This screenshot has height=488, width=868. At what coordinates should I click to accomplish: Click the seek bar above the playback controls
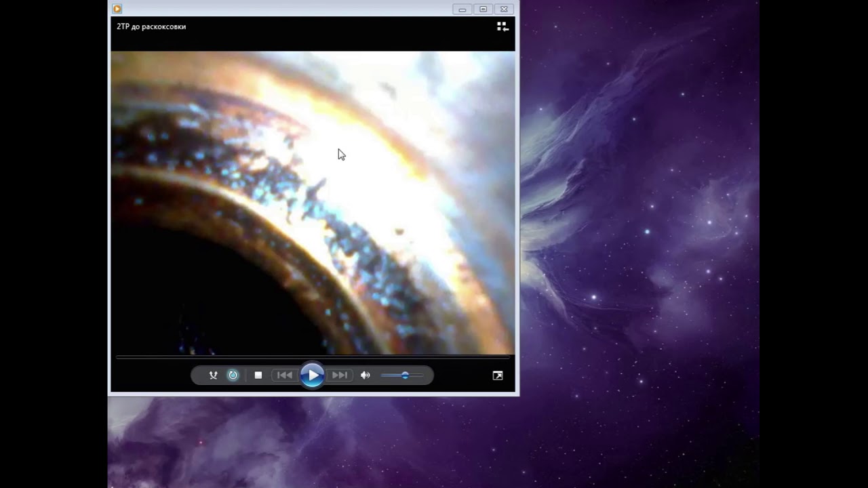[313, 357]
